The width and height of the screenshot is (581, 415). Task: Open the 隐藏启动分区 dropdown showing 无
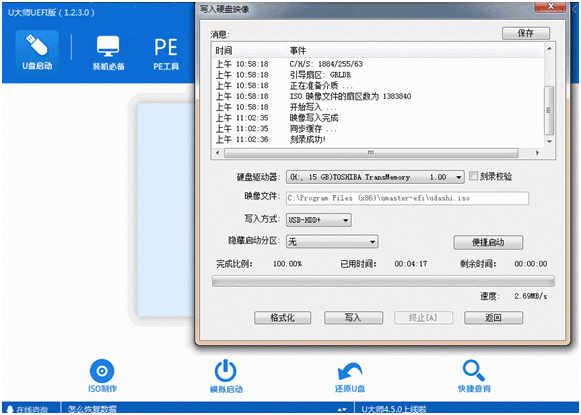point(332,242)
